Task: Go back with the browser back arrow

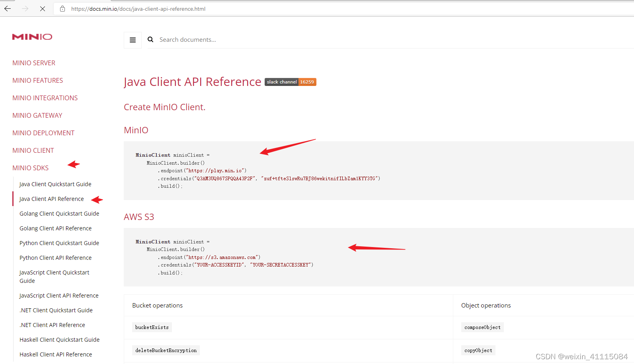Action: (x=8, y=8)
